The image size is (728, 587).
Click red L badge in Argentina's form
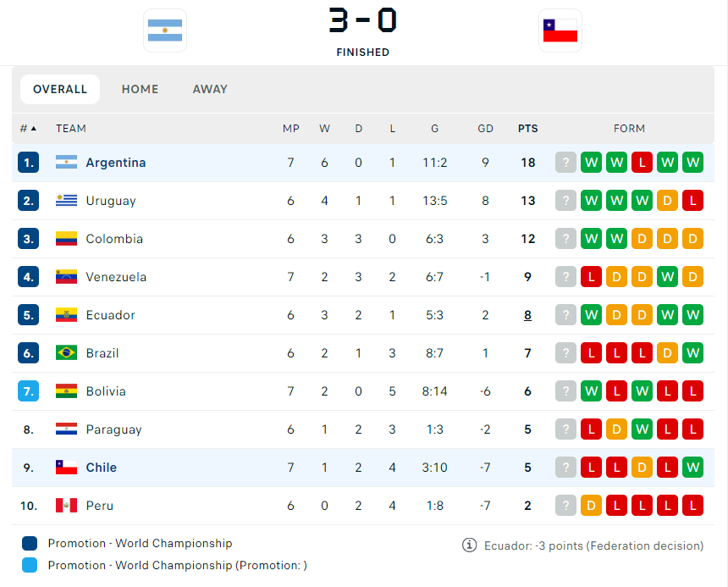click(x=642, y=163)
